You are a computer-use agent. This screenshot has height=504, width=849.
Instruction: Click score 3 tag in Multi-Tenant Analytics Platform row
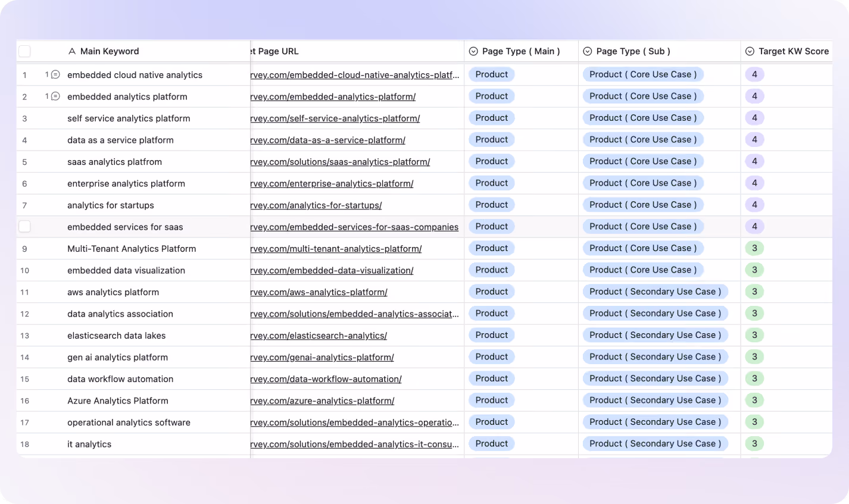tap(754, 248)
